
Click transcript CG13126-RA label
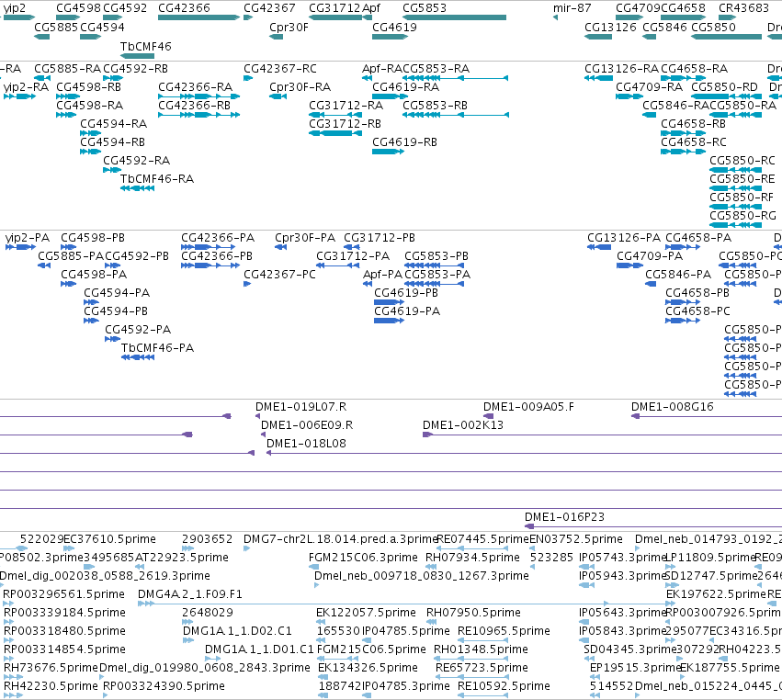point(622,68)
